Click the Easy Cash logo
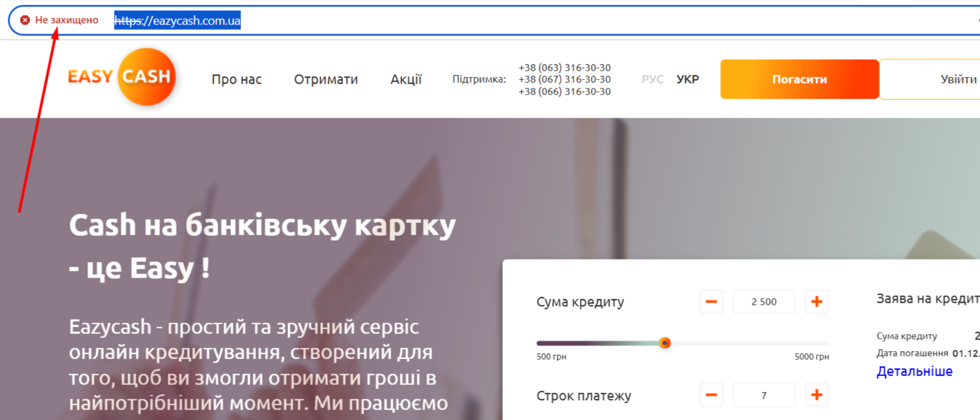 point(122,77)
